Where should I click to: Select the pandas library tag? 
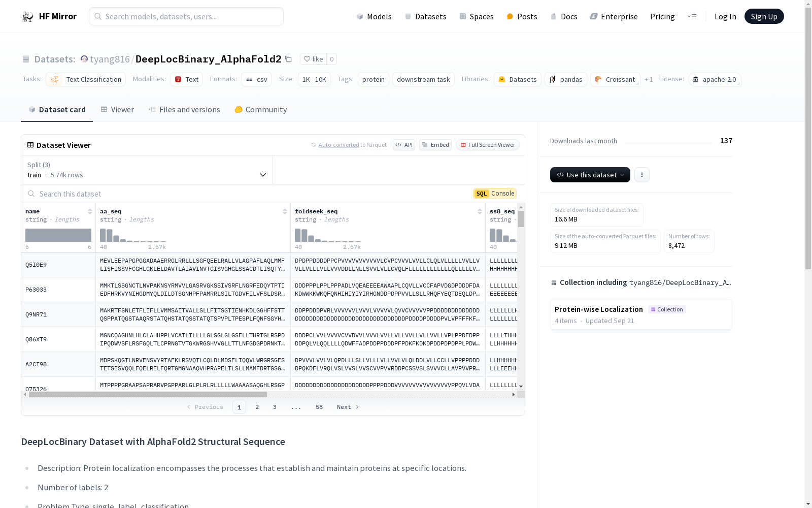pyautogui.click(x=565, y=79)
